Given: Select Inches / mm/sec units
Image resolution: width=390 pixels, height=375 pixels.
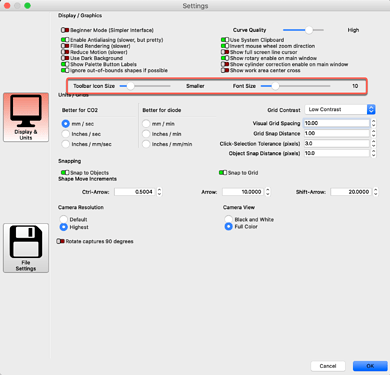Looking at the screenshot, I should (x=66, y=144).
